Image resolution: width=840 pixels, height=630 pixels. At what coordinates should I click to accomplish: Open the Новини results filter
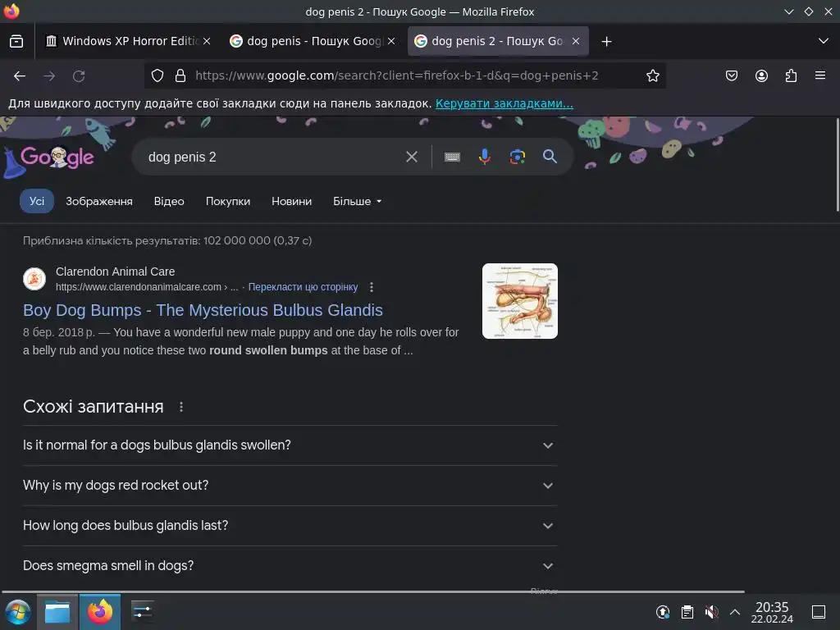coord(291,202)
